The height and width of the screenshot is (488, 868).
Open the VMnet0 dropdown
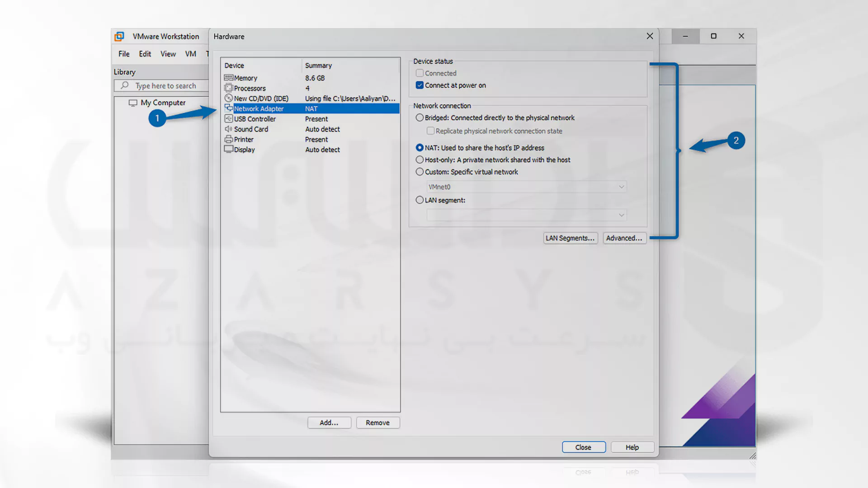pyautogui.click(x=527, y=187)
